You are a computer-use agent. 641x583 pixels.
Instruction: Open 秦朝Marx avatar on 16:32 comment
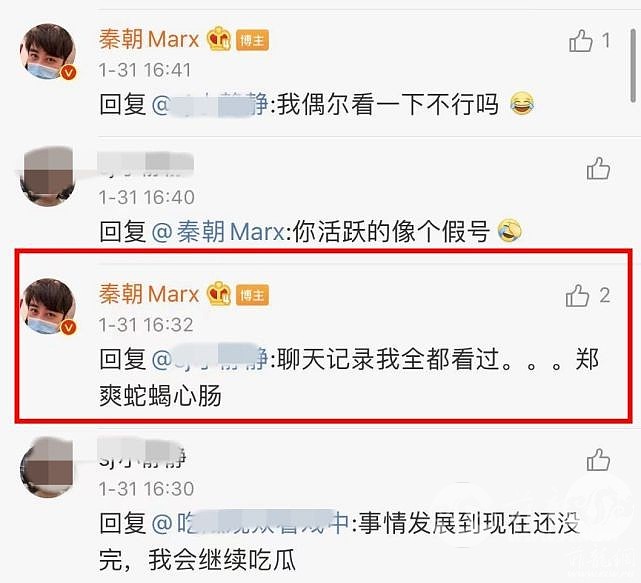pyautogui.click(x=48, y=306)
